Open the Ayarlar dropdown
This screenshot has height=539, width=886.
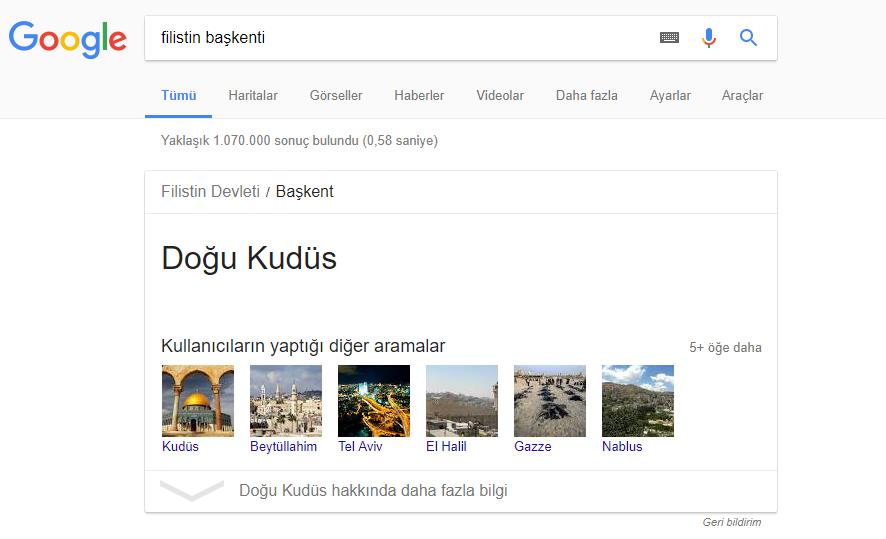[x=670, y=96]
